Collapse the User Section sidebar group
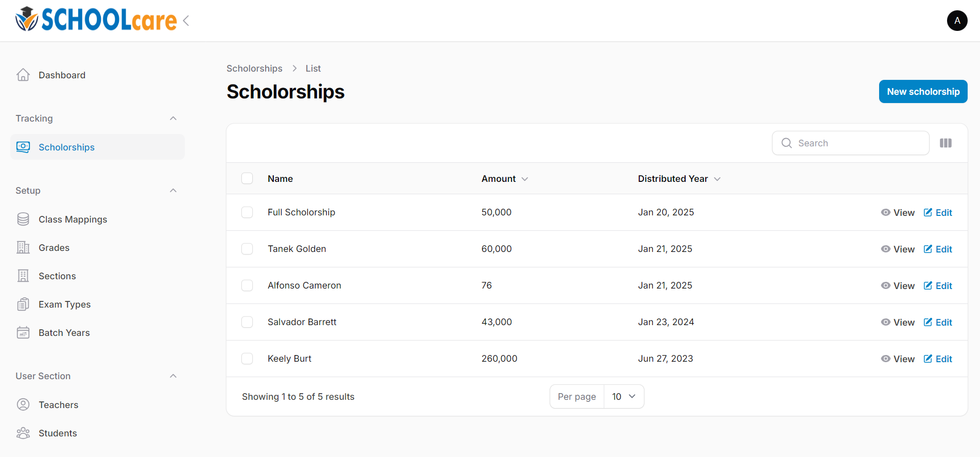This screenshot has height=457, width=980. point(173,376)
